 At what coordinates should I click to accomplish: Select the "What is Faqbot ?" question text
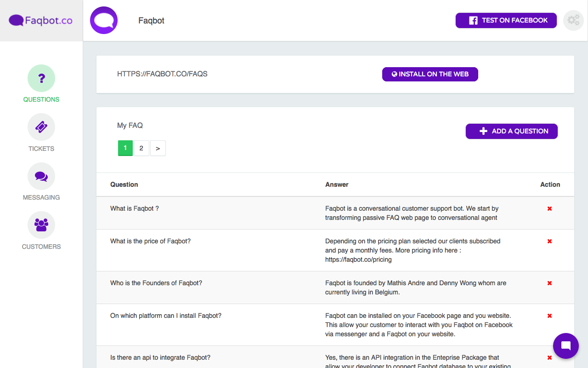tap(135, 208)
